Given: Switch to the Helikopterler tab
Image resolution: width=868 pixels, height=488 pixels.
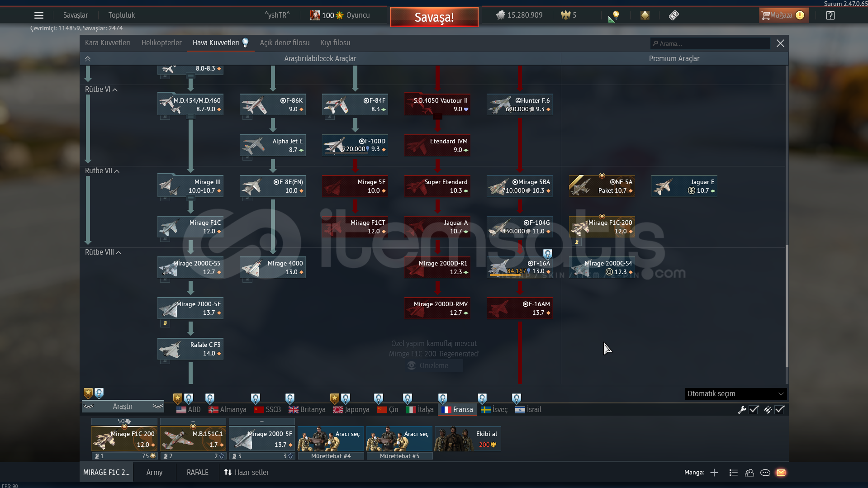Looking at the screenshot, I should (x=161, y=43).
